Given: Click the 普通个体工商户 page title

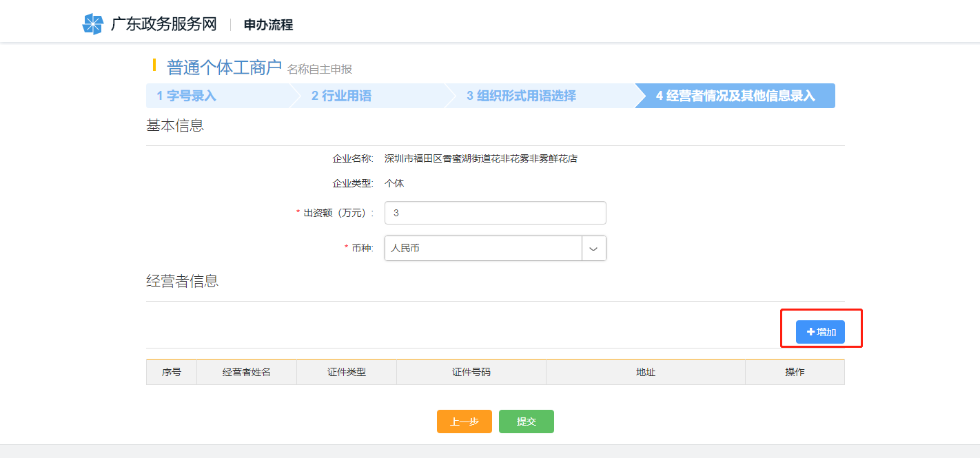Looking at the screenshot, I should pos(224,67).
